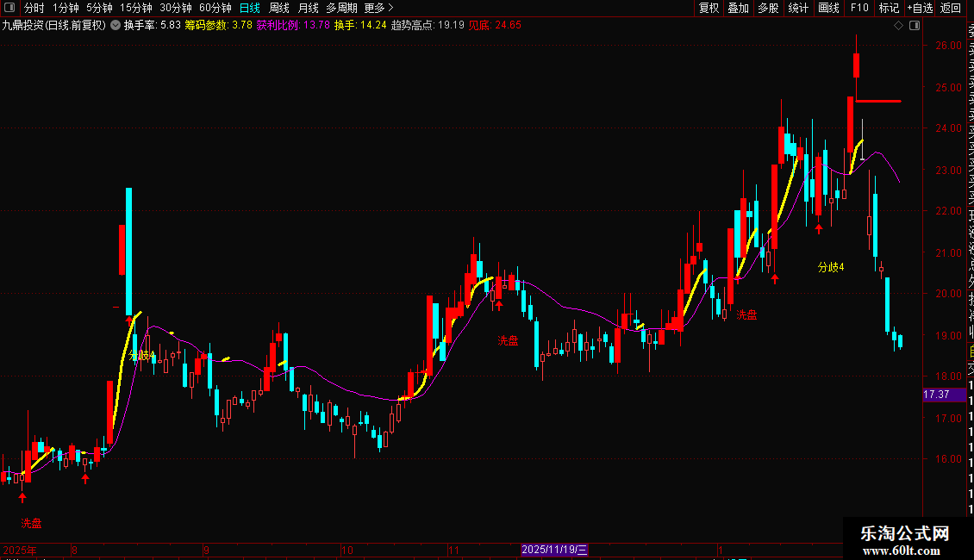Add stock with +自选 button
Image resolution: width=974 pixels, height=560 pixels.
coord(920,8)
